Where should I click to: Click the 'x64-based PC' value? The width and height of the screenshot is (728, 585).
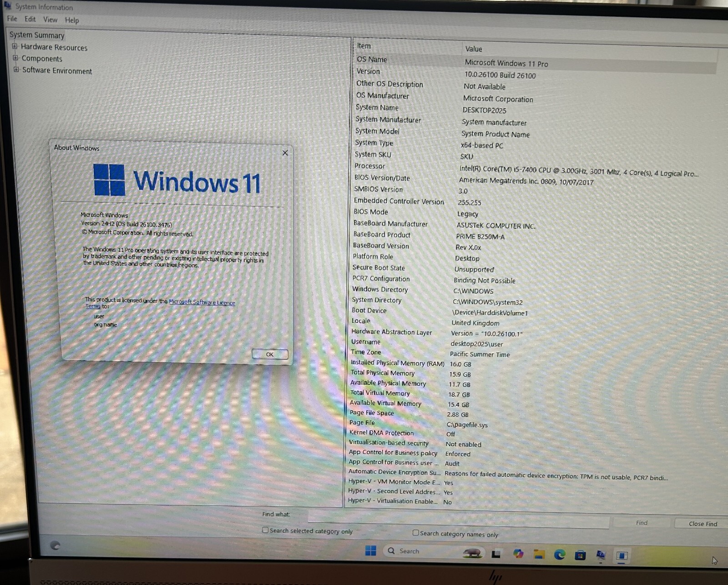[482, 146]
